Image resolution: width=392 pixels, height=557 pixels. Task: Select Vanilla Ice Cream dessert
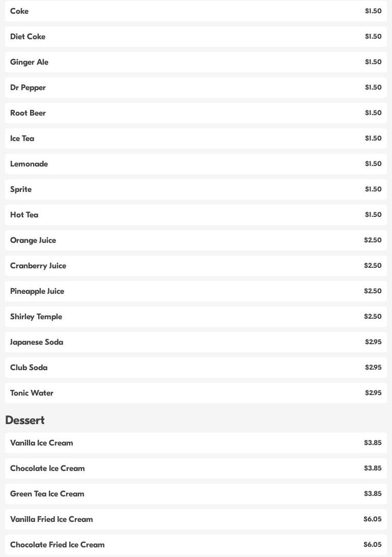(42, 443)
